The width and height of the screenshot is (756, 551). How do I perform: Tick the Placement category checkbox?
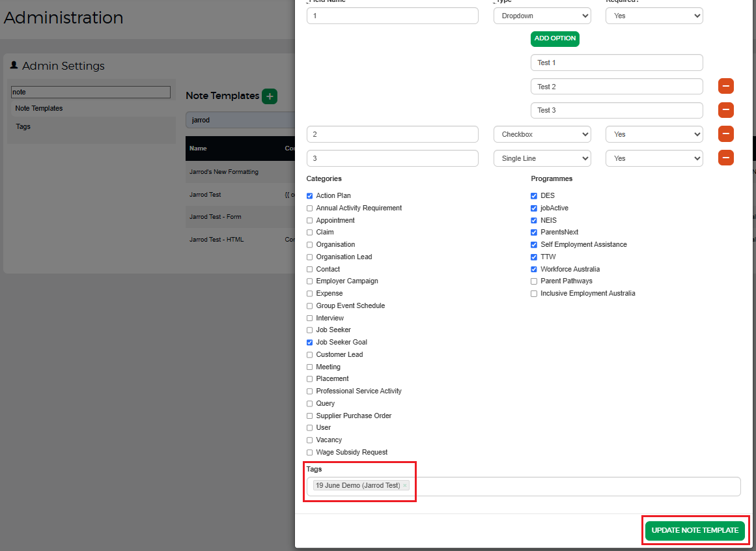[309, 379]
